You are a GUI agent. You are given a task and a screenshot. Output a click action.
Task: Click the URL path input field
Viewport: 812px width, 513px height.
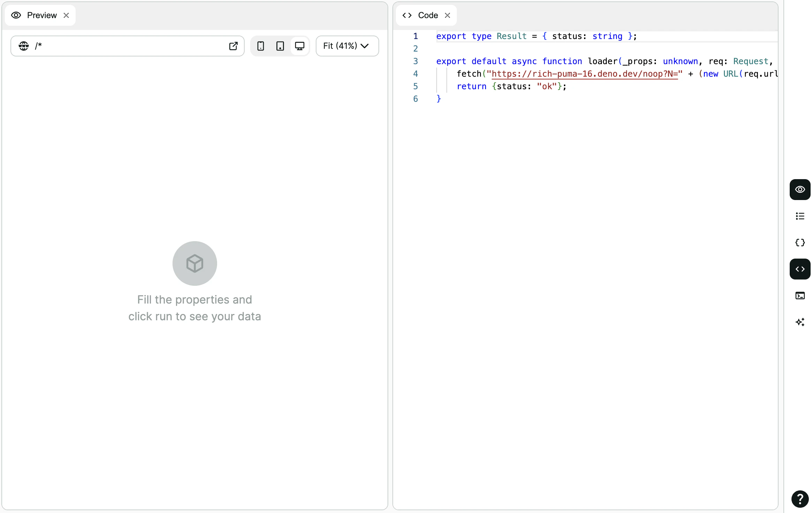click(122, 46)
